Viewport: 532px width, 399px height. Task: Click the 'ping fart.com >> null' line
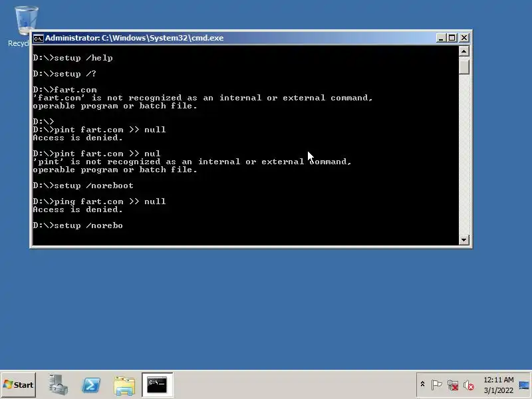(99, 201)
